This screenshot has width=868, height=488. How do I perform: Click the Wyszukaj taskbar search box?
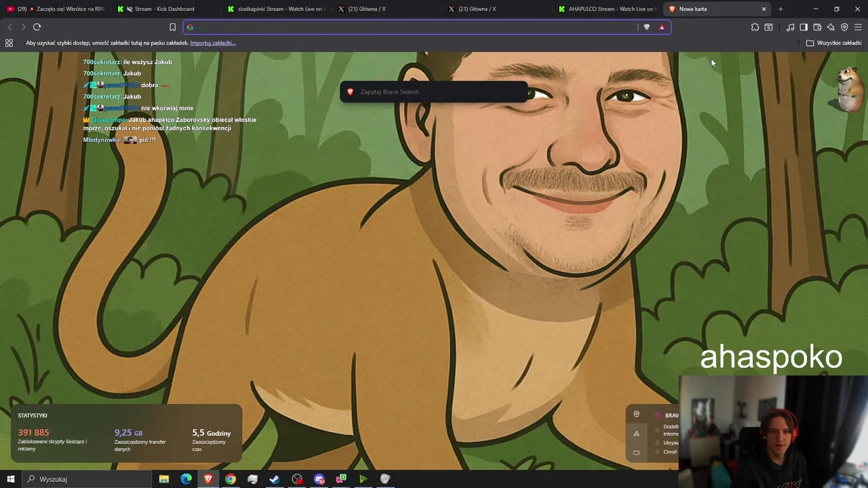pos(87,479)
